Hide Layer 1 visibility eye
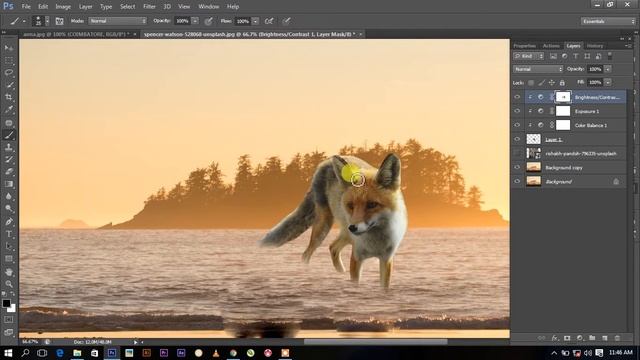The width and height of the screenshot is (640, 360). (517, 139)
